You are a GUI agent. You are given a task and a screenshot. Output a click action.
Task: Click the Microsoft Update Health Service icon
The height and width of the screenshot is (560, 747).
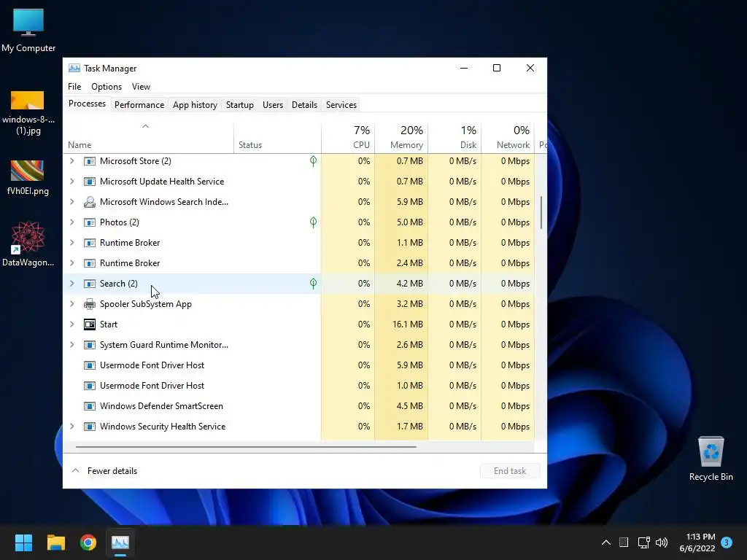click(x=90, y=182)
